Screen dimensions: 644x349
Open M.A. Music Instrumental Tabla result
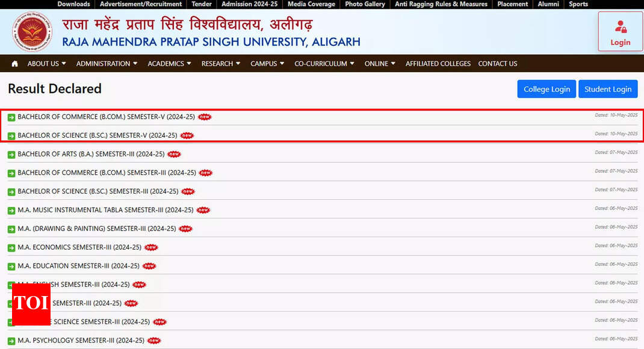pos(105,210)
